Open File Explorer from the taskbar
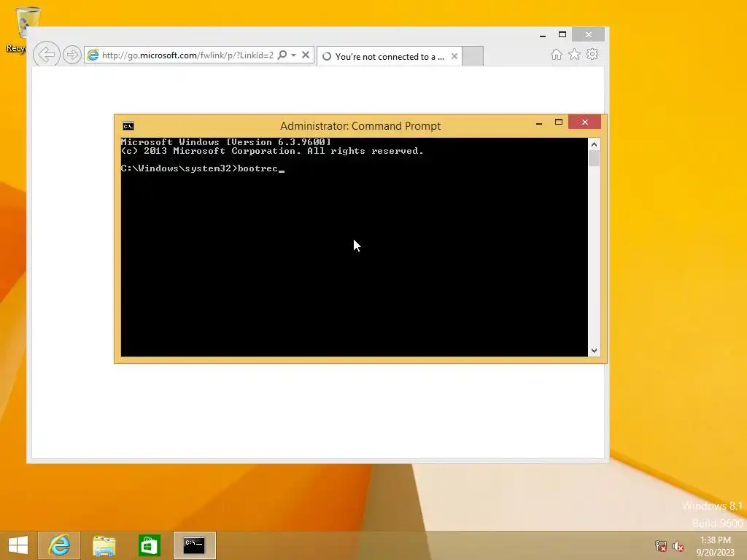Viewport: 747px width, 560px height. (x=104, y=545)
